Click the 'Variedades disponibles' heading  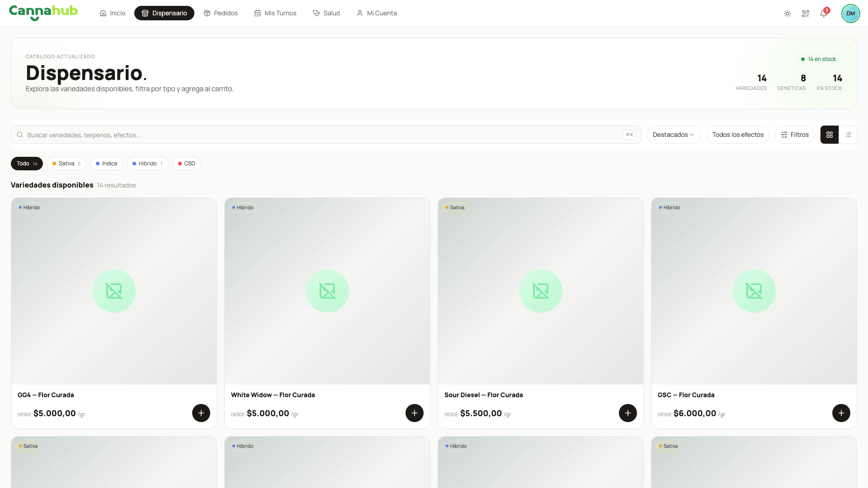pyautogui.click(x=52, y=185)
